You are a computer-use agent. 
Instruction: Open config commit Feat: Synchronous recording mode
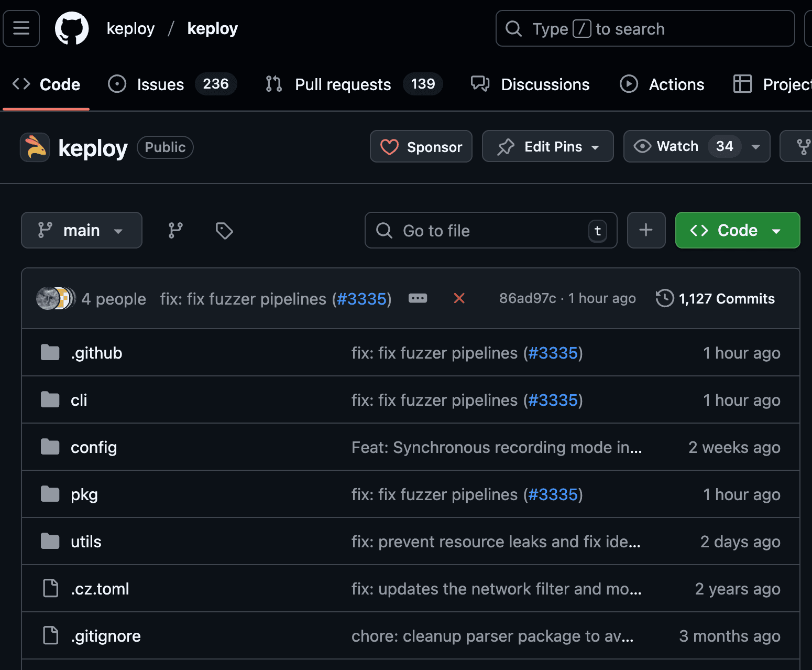pyautogui.click(x=497, y=447)
